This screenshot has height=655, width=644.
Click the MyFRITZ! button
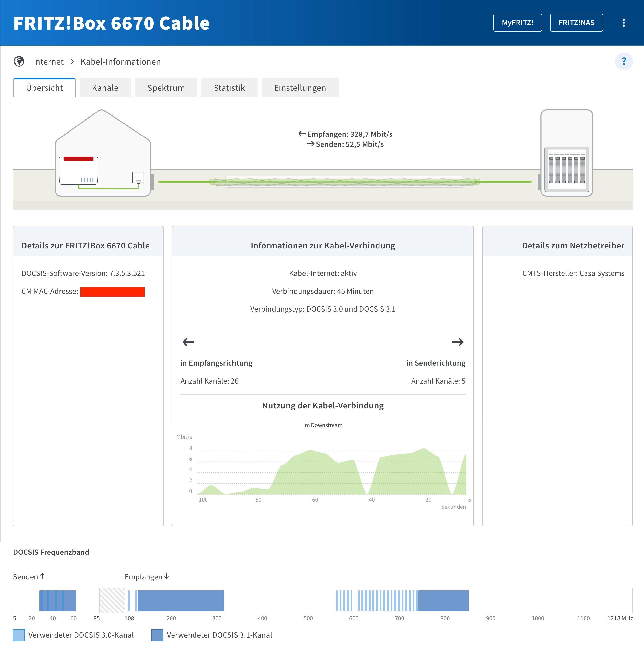(x=517, y=23)
